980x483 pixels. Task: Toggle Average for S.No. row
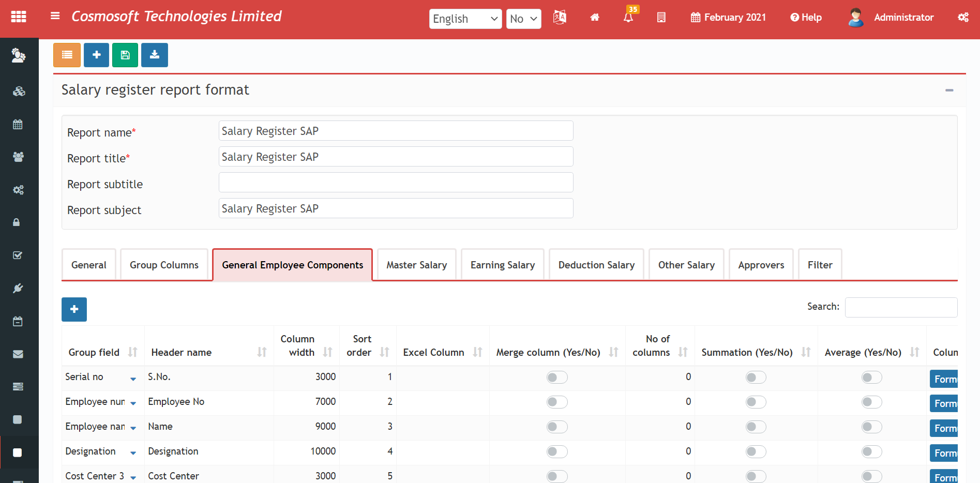(871, 378)
